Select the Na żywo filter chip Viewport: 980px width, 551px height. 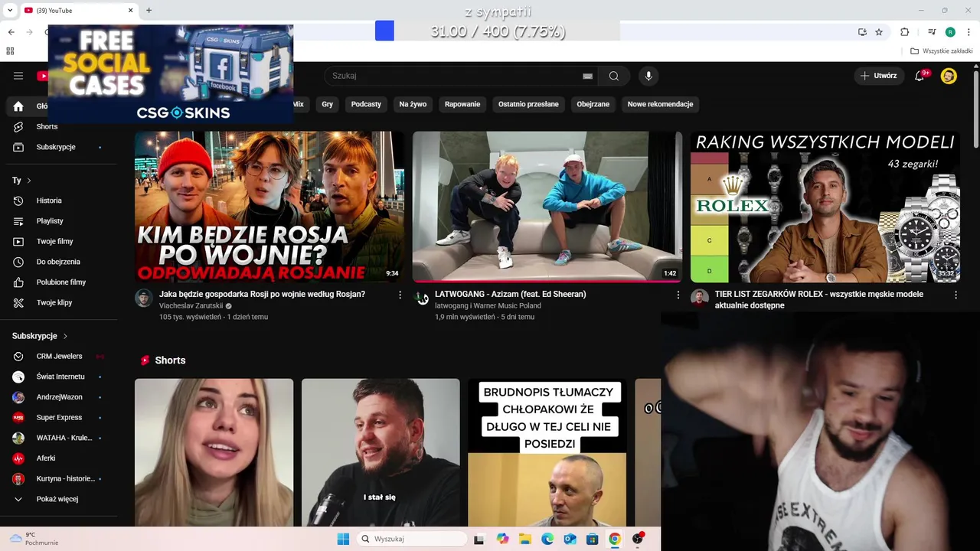point(413,104)
